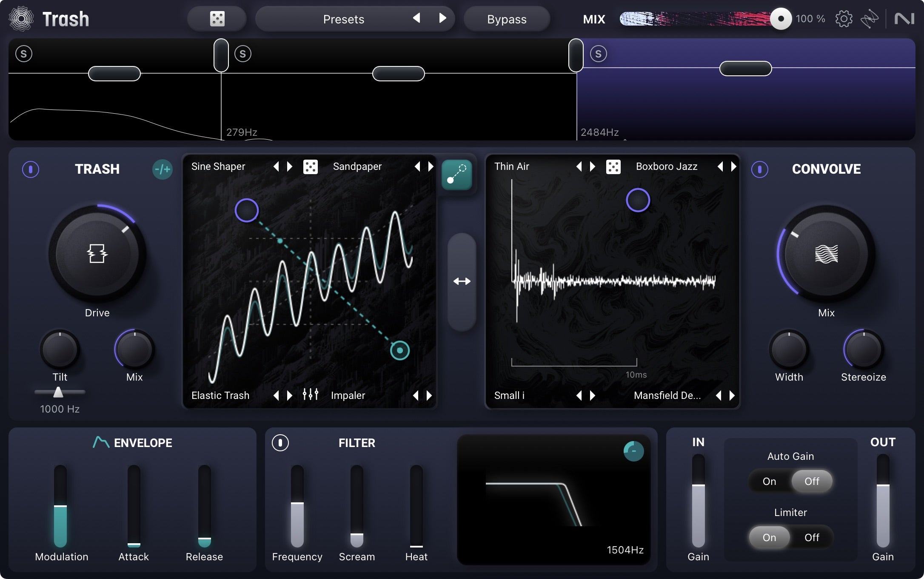
Task: Advance to the next Sine Shaper algorithm
Action: click(291, 166)
